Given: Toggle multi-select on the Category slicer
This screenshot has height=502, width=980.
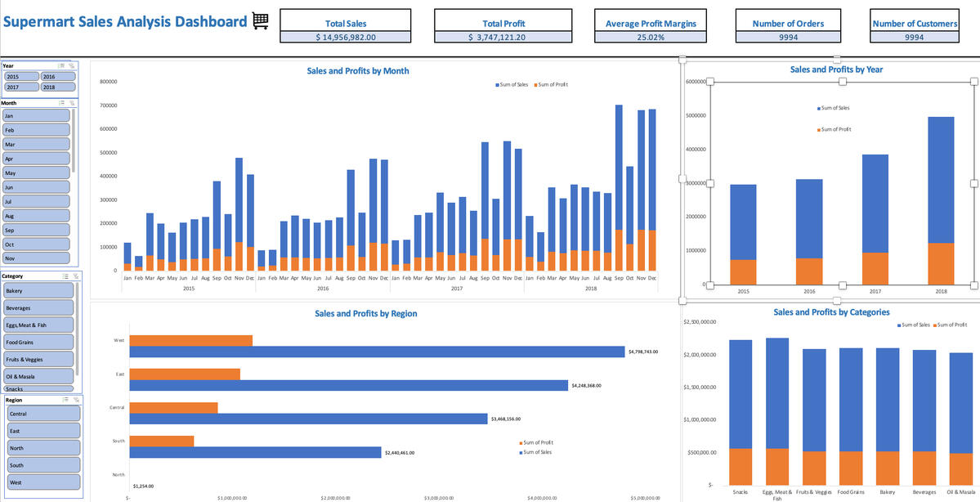Looking at the screenshot, I should (65, 276).
